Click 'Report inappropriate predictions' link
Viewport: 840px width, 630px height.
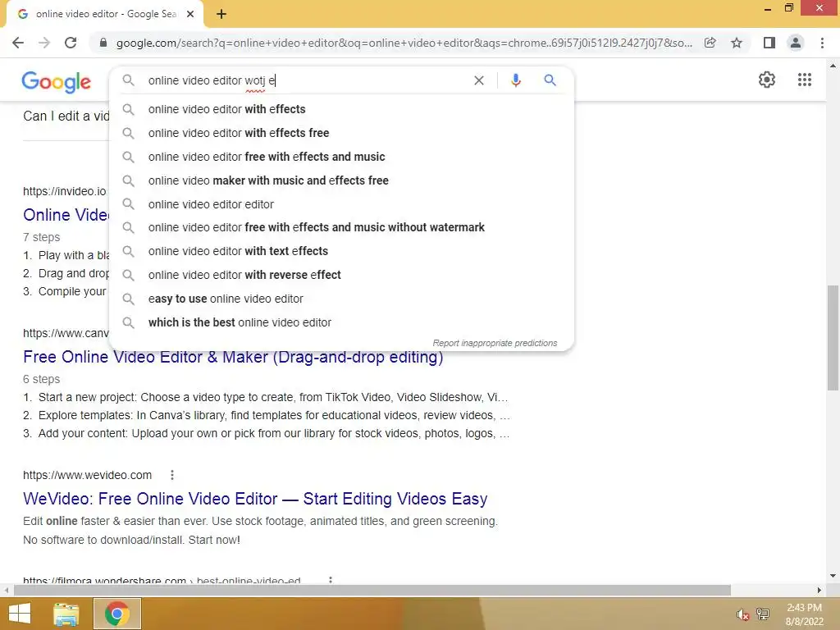point(495,343)
